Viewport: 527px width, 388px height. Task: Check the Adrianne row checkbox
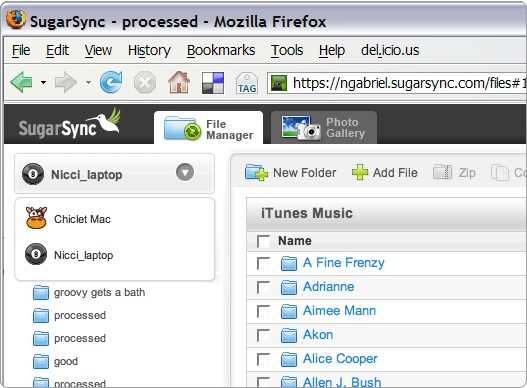pos(263,287)
